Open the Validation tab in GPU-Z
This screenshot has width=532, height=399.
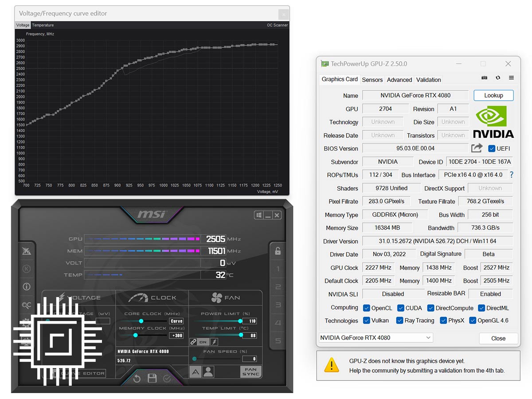click(429, 80)
